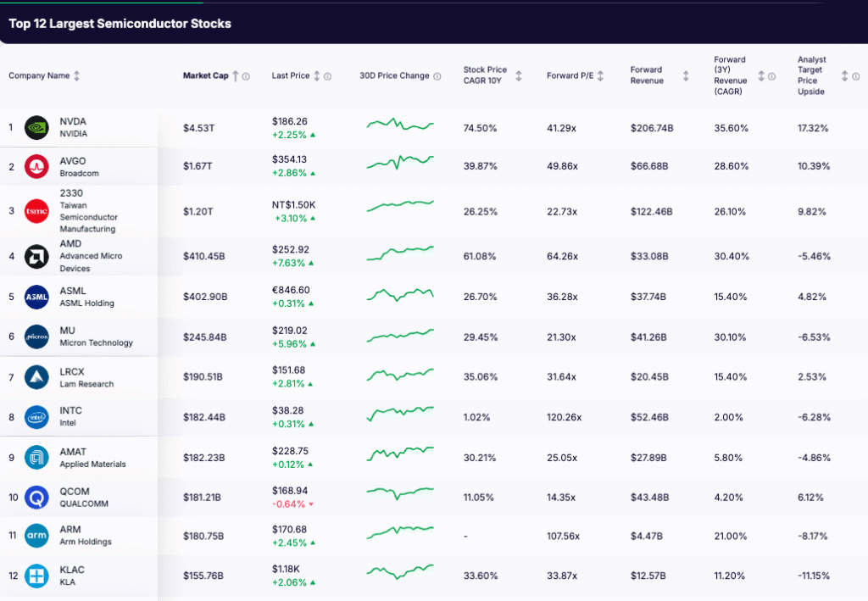The image size is (868, 601).
Task: Click the Arm Holdings logo
Action: (36, 536)
